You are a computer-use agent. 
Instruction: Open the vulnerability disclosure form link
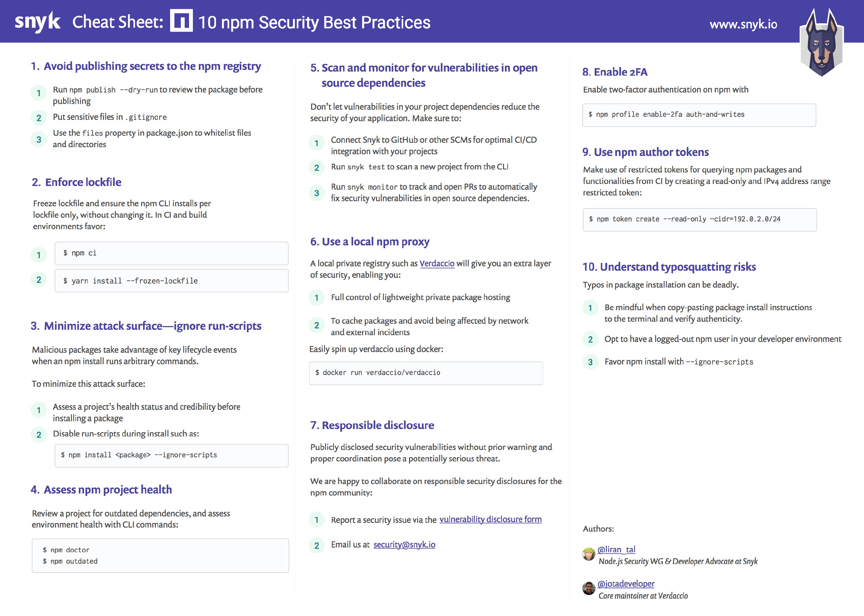tap(490, 519)
